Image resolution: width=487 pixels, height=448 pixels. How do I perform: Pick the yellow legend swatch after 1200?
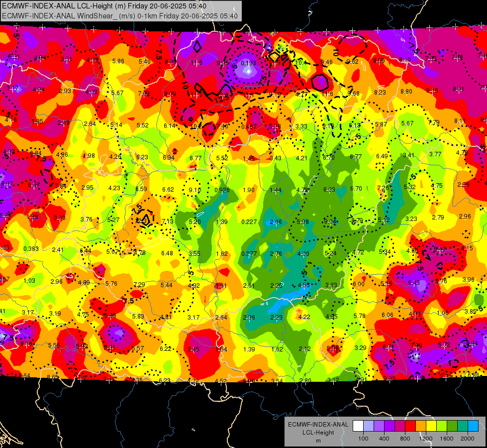[431, 426]
